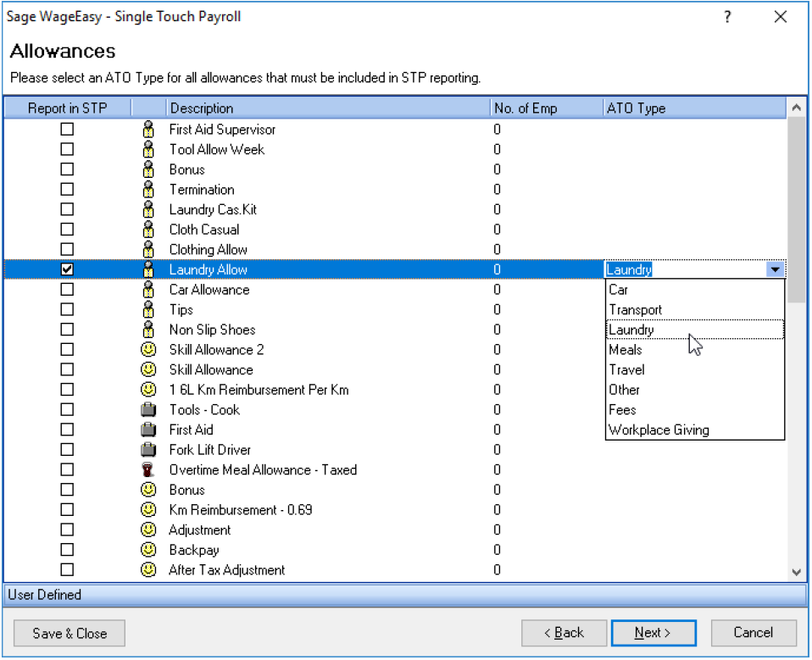Click the person icon beside Cloth Casual

pyautogui.click(x=148, y=230)
